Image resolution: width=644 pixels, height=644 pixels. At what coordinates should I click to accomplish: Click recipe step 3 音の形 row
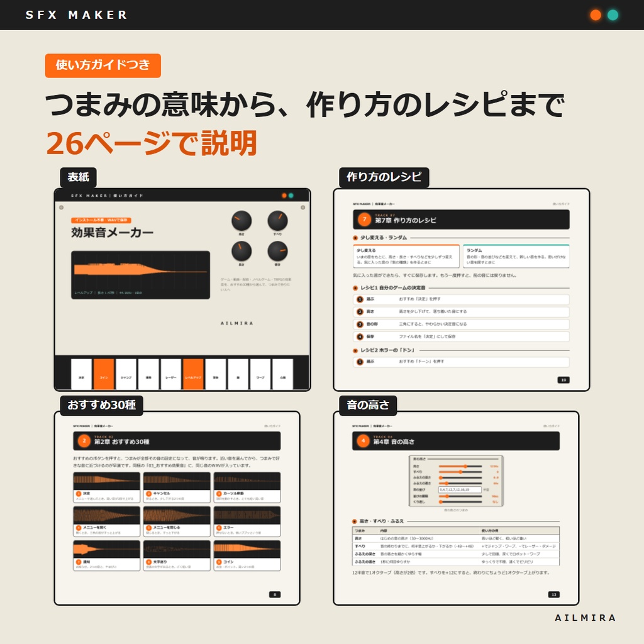pos(461,324)
